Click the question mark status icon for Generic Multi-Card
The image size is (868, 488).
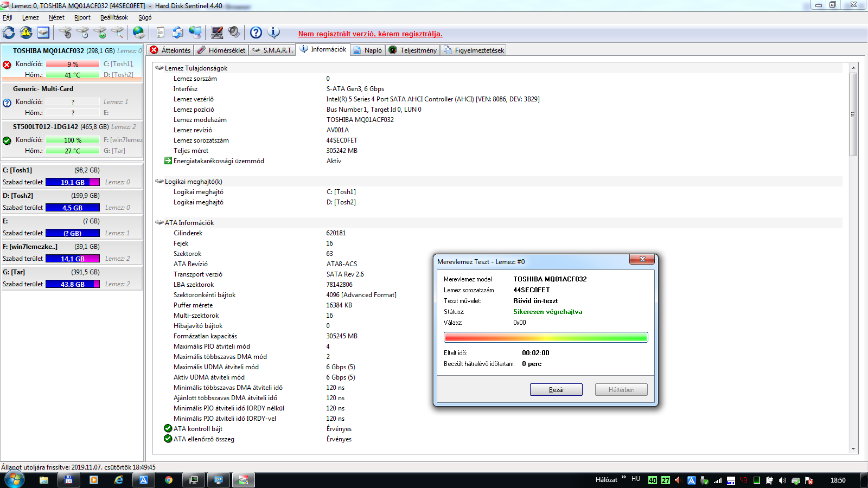(x=7, y=102)
